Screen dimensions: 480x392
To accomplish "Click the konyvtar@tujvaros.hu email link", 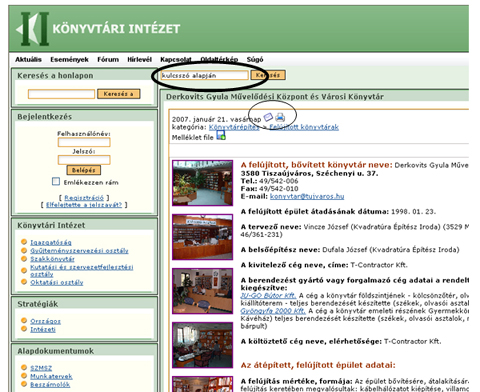I will coord(307,196).
